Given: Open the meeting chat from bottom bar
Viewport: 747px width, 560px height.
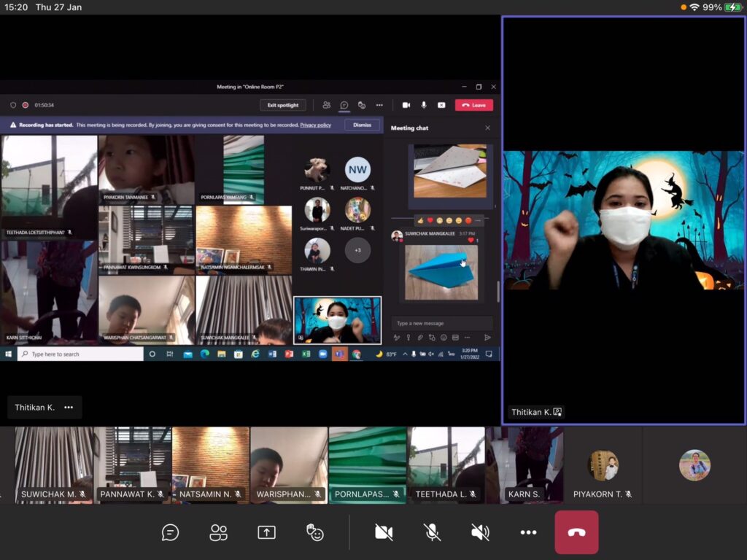Looking at the screenshot, I should tap(170, 533).
